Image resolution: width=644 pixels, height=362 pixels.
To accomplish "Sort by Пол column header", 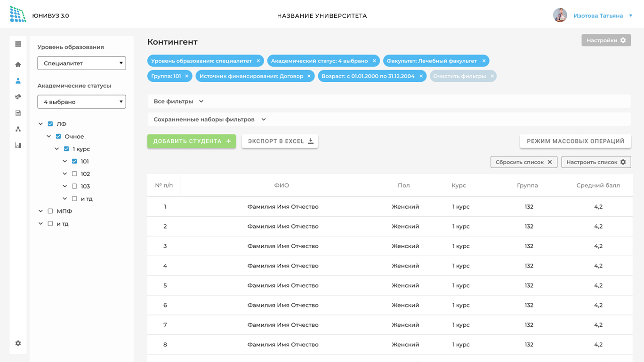I will 403,185.
